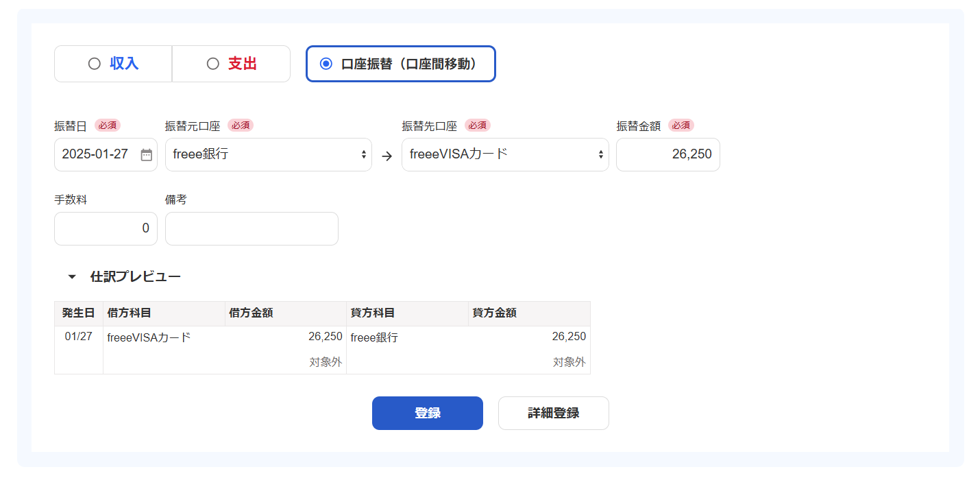Click the 借方科目 column header
The image size is (980, 478).
pos(164,313)
